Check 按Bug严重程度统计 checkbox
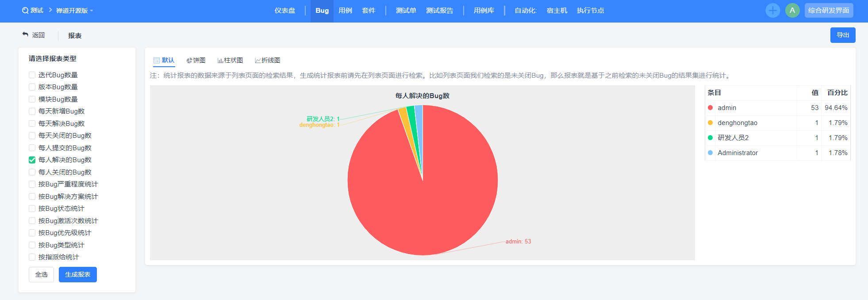The height and width of the screenshot is (300, 868). tap(32, 184)
